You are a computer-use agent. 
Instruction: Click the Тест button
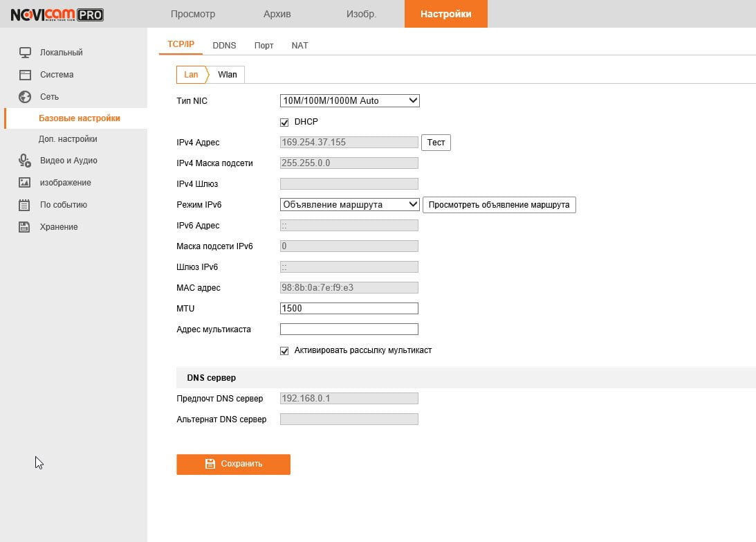point(436,143)
